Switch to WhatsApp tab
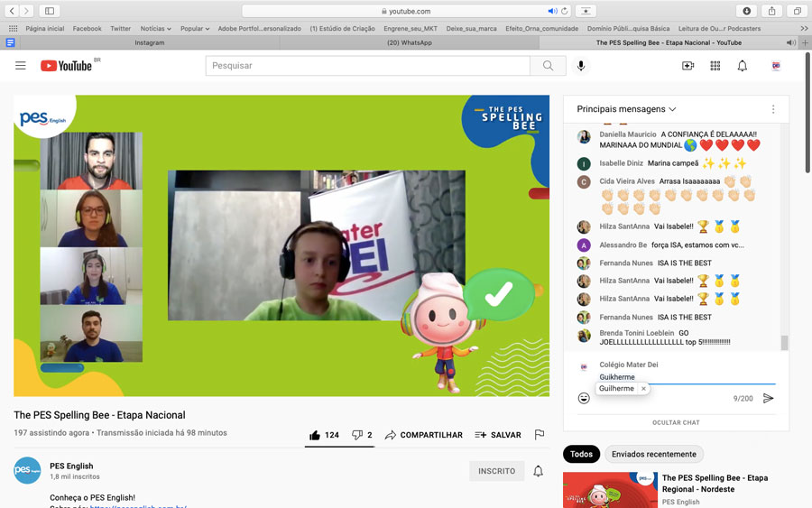The image size is (812, 508). pos(409,42)
